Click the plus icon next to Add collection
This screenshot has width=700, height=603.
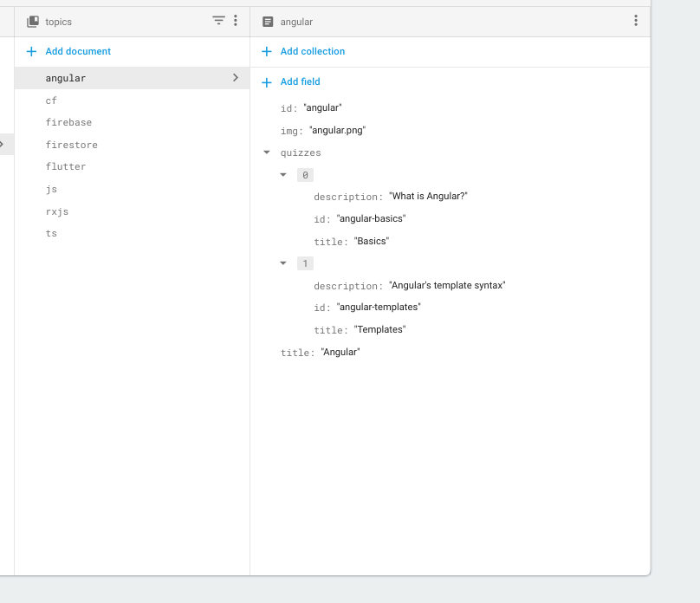266,51
